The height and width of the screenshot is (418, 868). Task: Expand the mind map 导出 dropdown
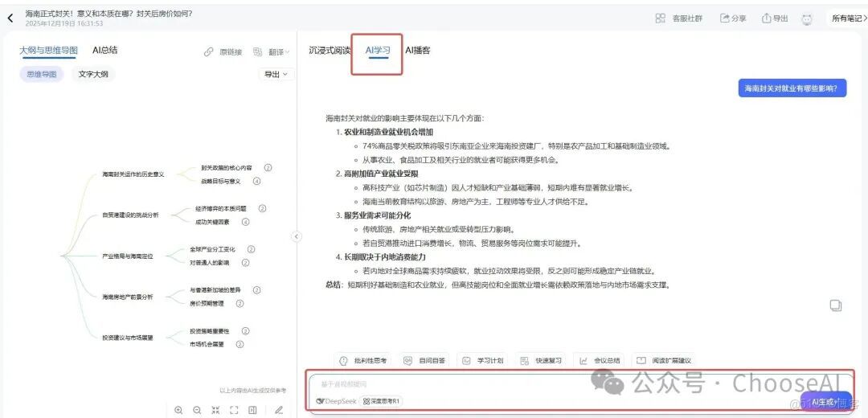(x=276, y=74)
